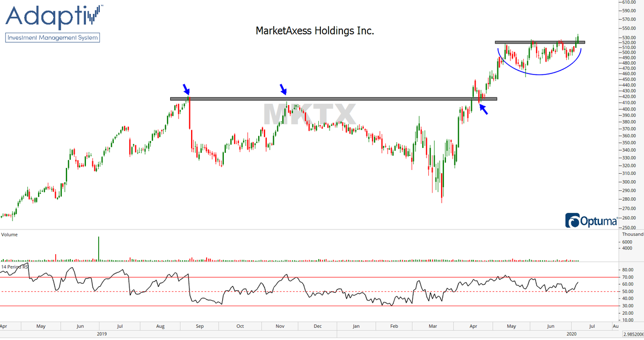Click the 250.00 price axis label
Image resolution: width=644 pixels, height=340 pixels.
coord(628,227)
